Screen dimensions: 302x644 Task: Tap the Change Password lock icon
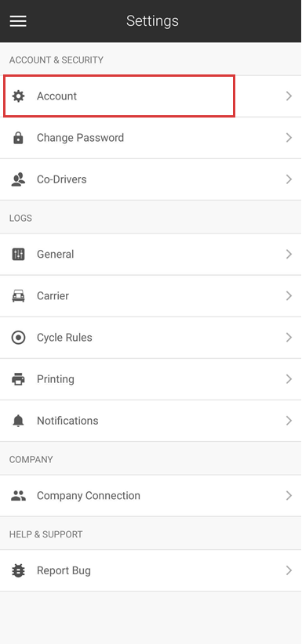tap(18, 138)
